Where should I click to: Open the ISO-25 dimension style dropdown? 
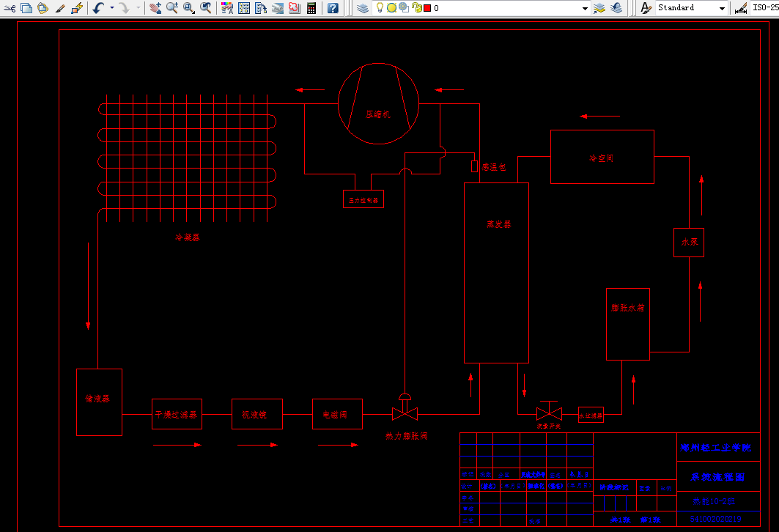pyautogui.click(x=765, y=7)
